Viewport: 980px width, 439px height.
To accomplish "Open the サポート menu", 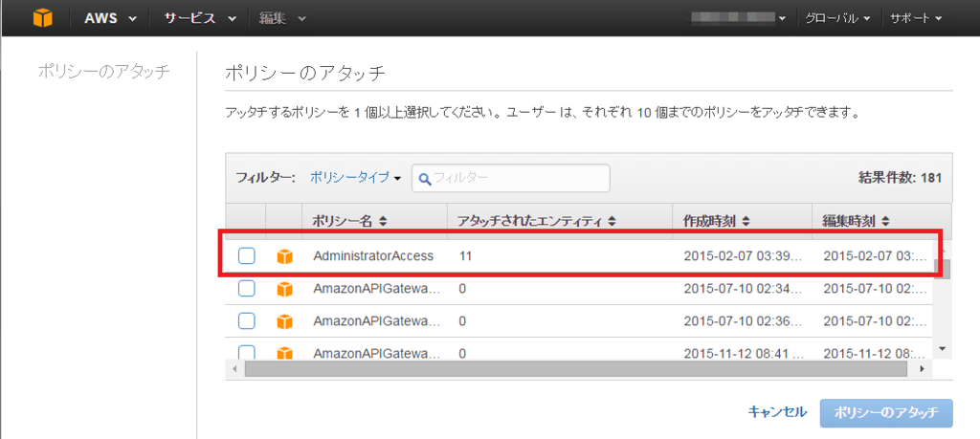I will pos(916,18).
